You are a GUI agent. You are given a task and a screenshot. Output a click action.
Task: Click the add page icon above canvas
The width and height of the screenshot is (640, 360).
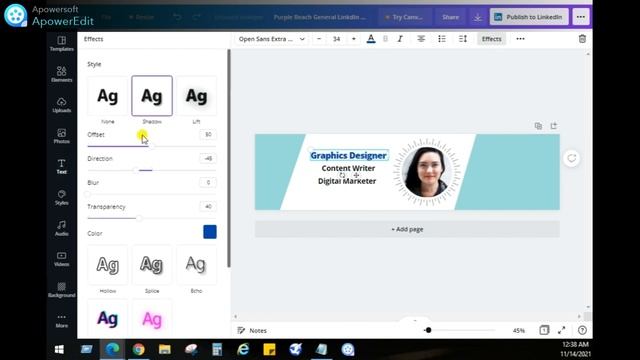pyautogui.click(x=553, y=126)
